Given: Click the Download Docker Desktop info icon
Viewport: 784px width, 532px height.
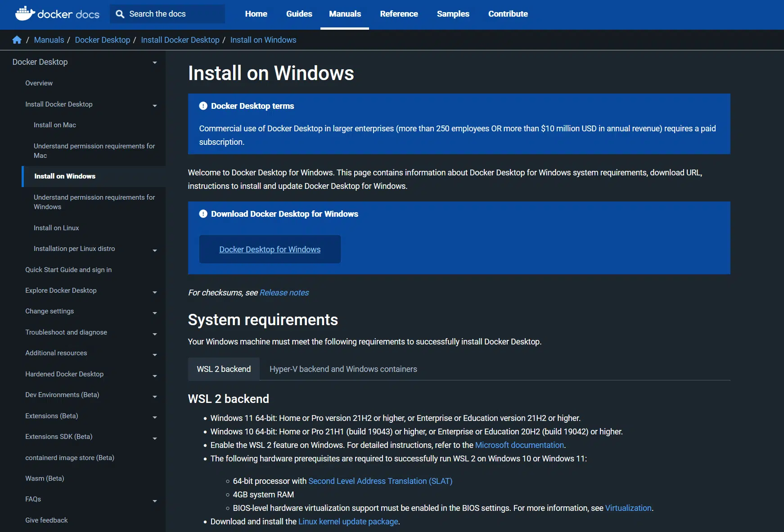Looking at the screenshot, I should coord(203,214).
